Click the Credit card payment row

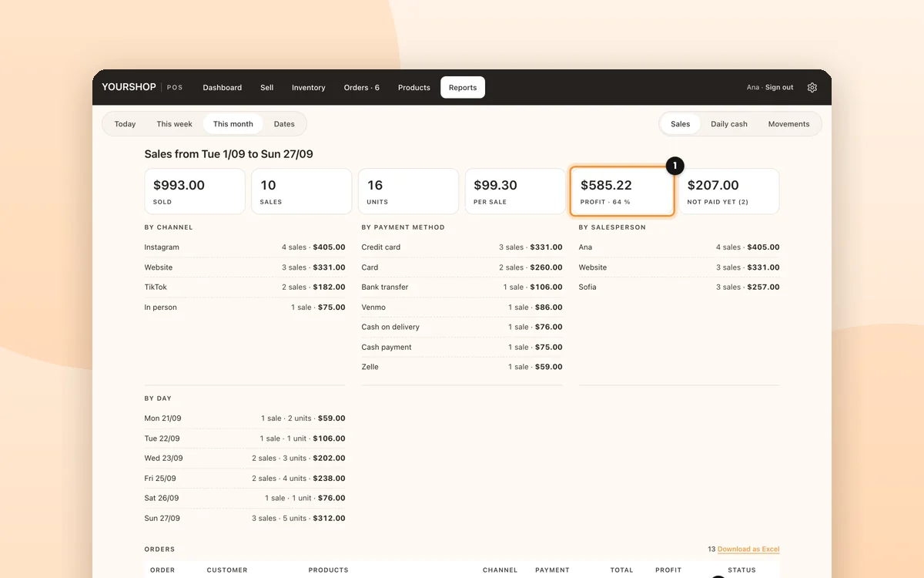462,247
